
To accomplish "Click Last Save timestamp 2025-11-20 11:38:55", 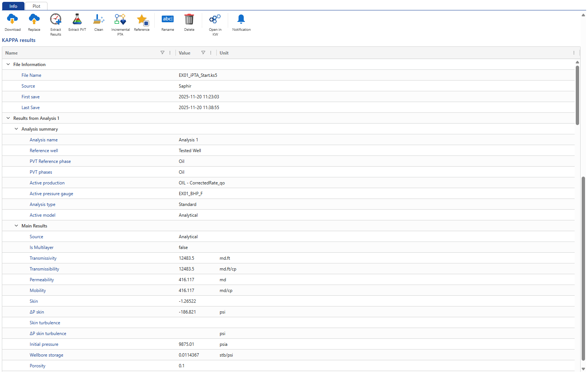I will tap(199, 108).
